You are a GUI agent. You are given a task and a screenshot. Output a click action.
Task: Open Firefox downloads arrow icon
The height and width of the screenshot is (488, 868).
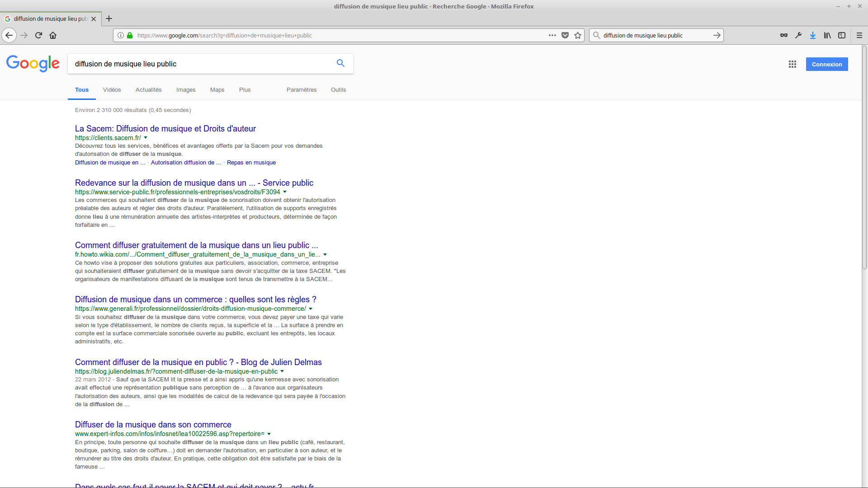point(813,35)
